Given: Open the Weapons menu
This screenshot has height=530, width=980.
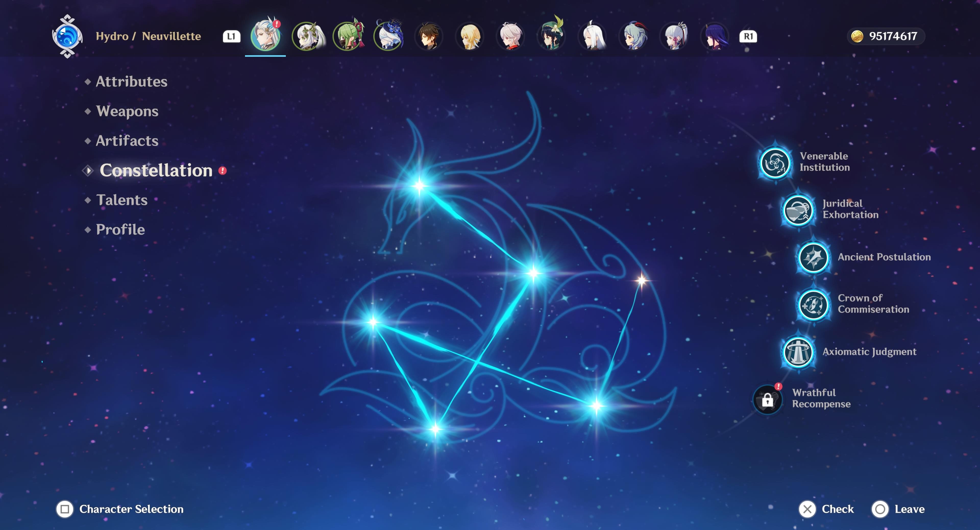Looking at the screenshot, I should (x=127, y=111).
